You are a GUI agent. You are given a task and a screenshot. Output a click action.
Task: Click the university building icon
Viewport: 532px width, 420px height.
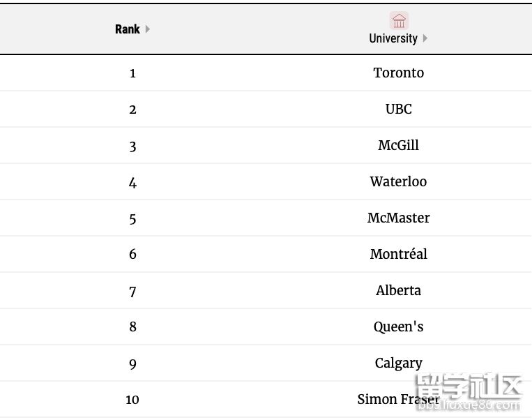point(399,21)
